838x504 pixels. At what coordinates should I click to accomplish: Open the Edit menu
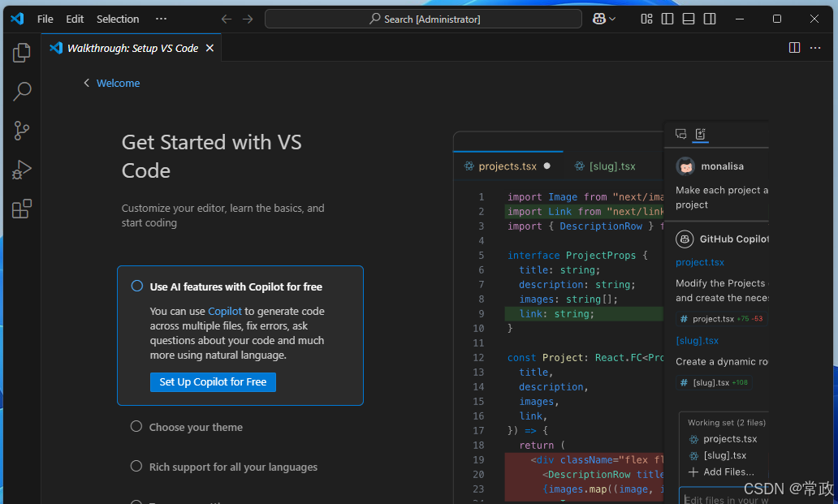click(75, 19)
